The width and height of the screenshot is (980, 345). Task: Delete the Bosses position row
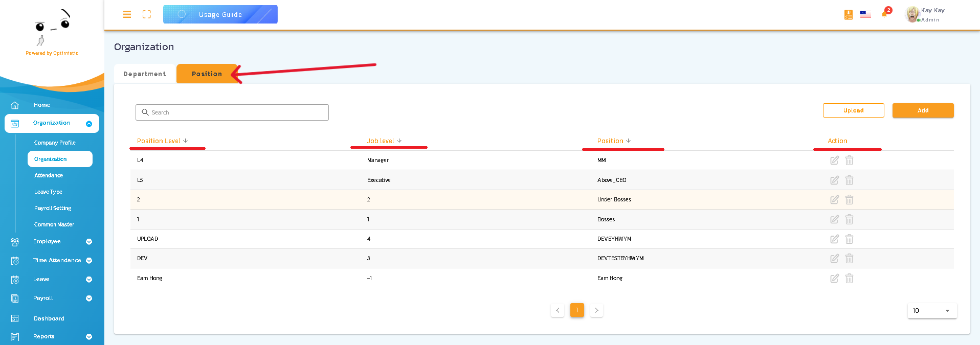click(849, 219)
